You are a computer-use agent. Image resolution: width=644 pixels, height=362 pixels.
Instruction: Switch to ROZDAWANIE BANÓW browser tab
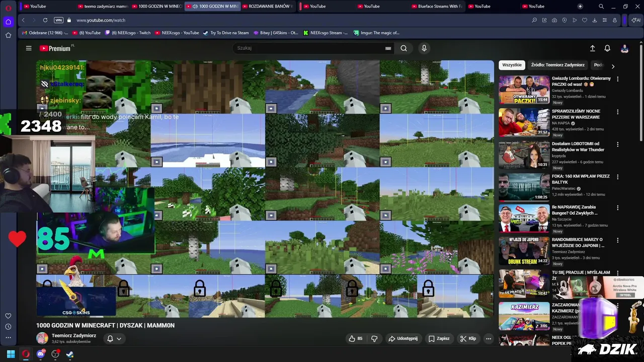click(x=267, y=7)
